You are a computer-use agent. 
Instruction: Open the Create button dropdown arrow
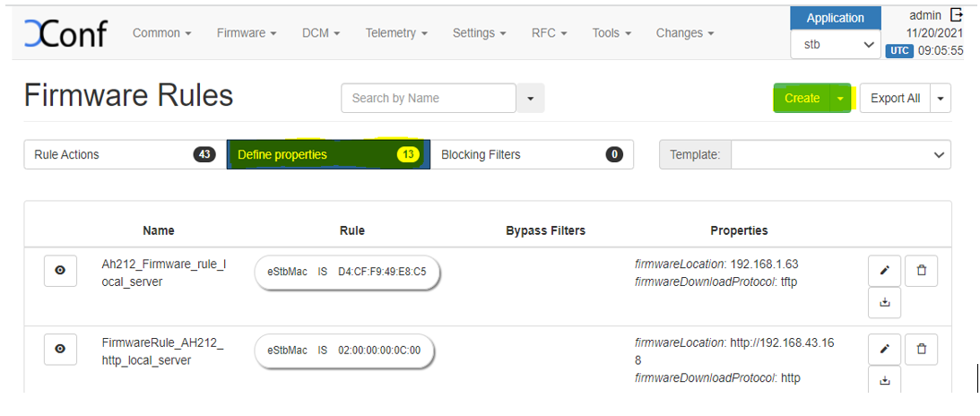point(841,99)
